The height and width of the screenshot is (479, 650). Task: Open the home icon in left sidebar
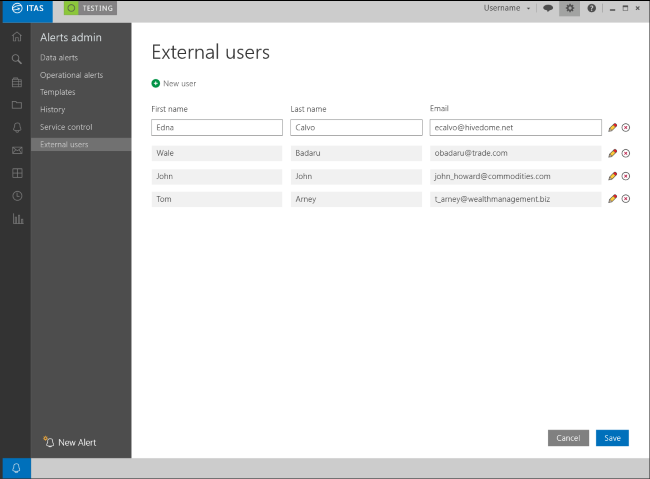[17, 36]
